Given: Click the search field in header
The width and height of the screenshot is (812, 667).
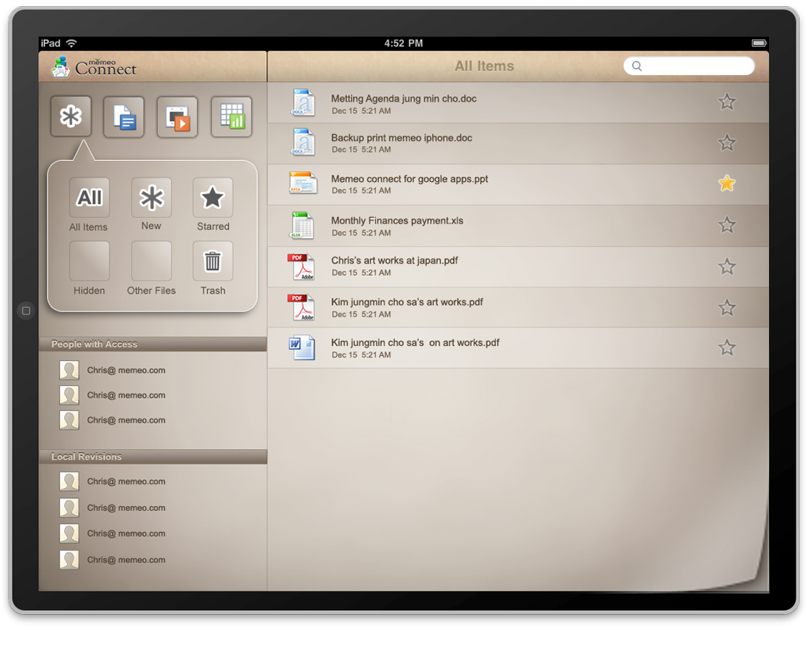Looking at the screenshot, I should (x=692, y=66).
